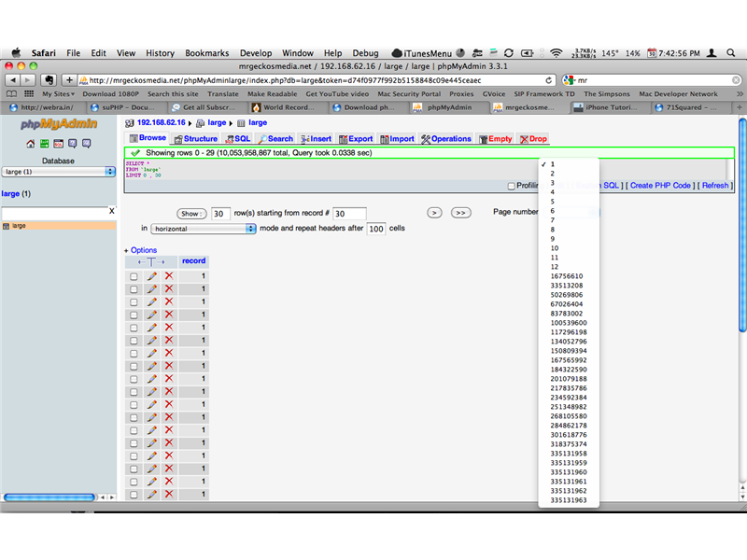
Task: Jump to last page with the >> button
Action: (x=460, y=212)
